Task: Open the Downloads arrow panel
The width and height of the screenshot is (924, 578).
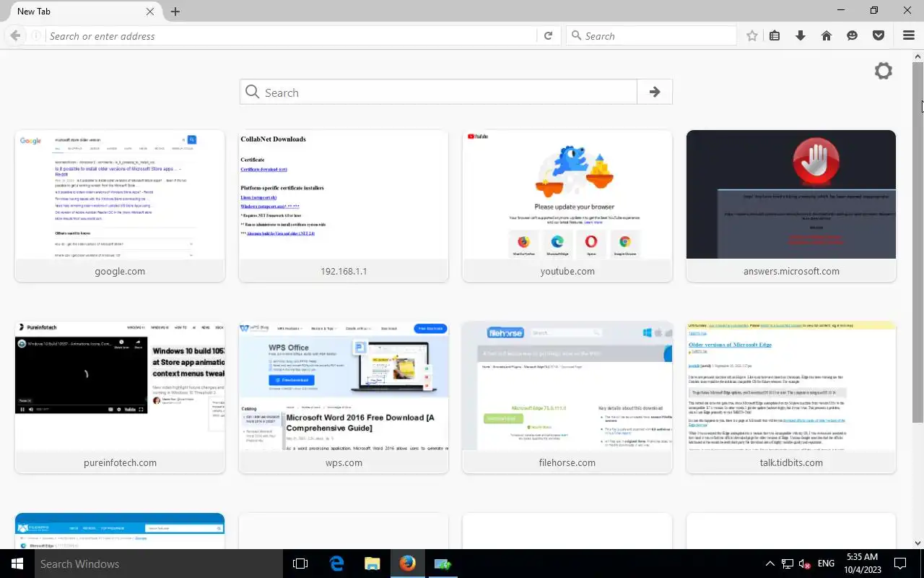Action: [x=800, y=35]
